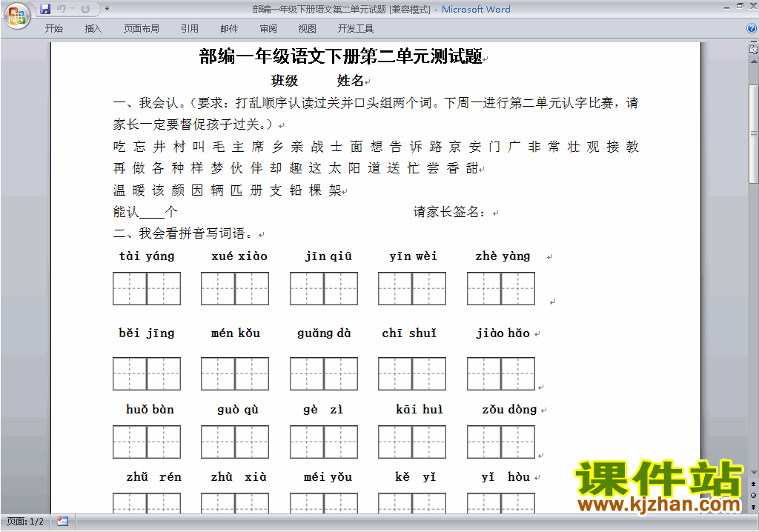Open the Select Browse Object circle button
Image resolution: width=759 pixels, height=532 pixels.
(753, 495)
